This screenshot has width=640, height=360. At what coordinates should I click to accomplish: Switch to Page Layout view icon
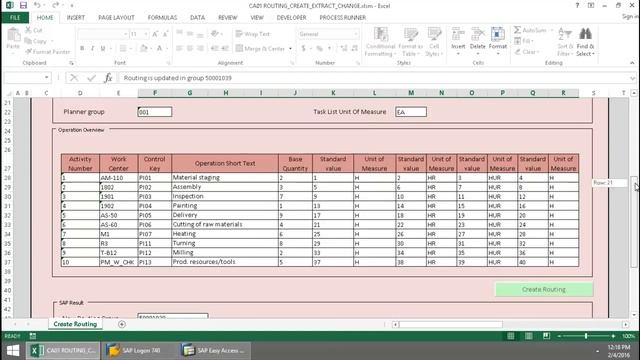(x=529, y=336)
